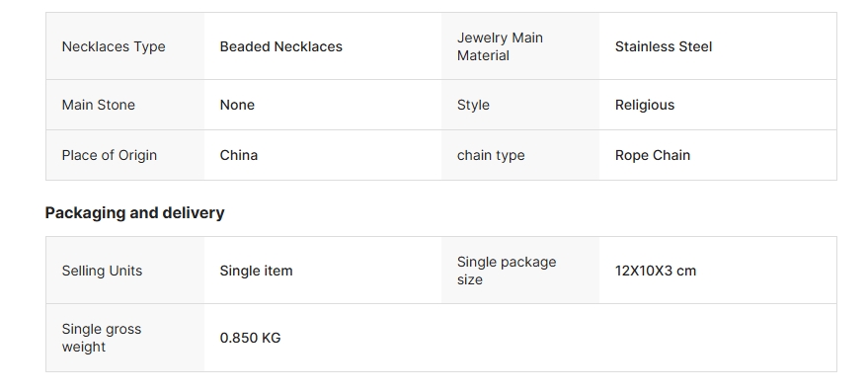Viewport: 868px width, 392px height.
Task: Click the Single package size label
Action: pyautogui.click(x=507, y=271)
